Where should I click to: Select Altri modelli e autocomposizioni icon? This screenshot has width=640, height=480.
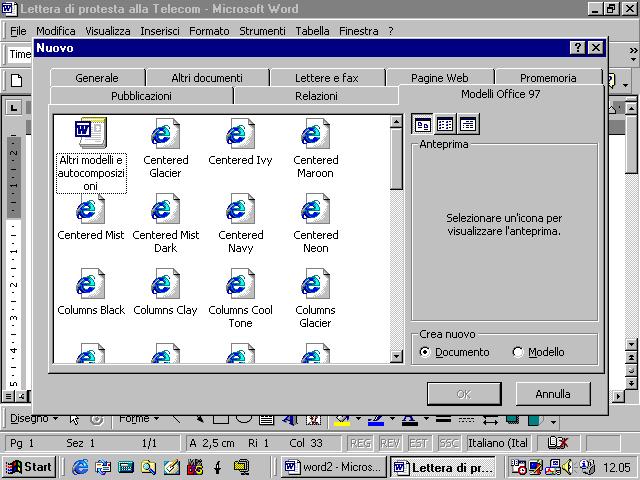click(x=91, y=155)
